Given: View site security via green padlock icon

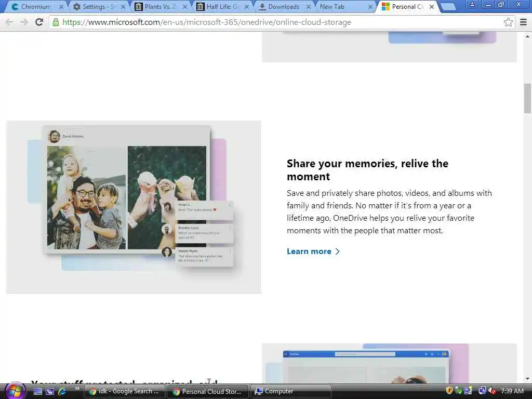Looking at the screenshot, I should (56, 22).
